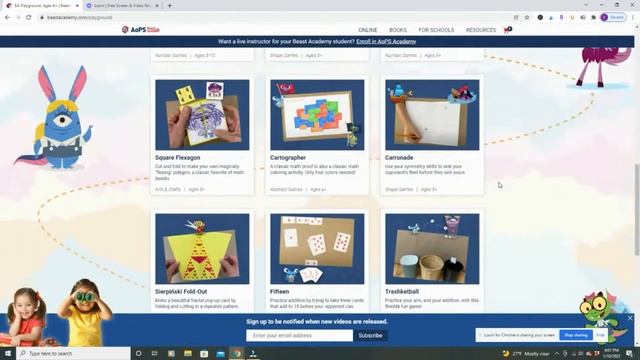Open the Carronade thumbnail

tap(432, 115)
